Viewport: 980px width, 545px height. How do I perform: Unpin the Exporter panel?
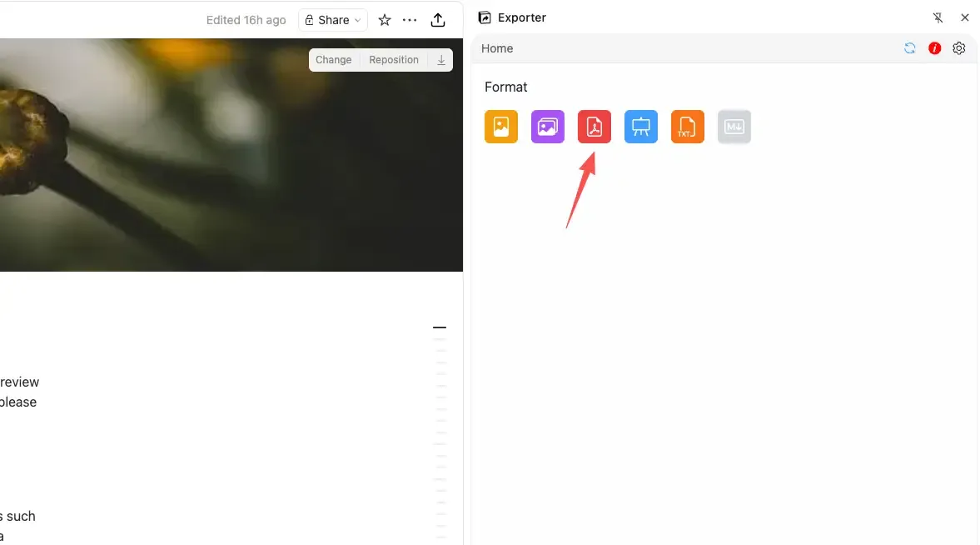[x=938, y=17]
